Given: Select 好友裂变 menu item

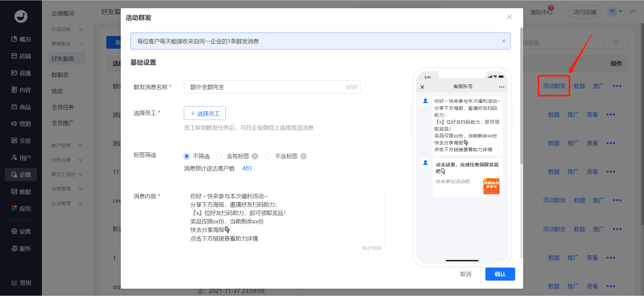Looking at the screenshot, I should point(67,58).
